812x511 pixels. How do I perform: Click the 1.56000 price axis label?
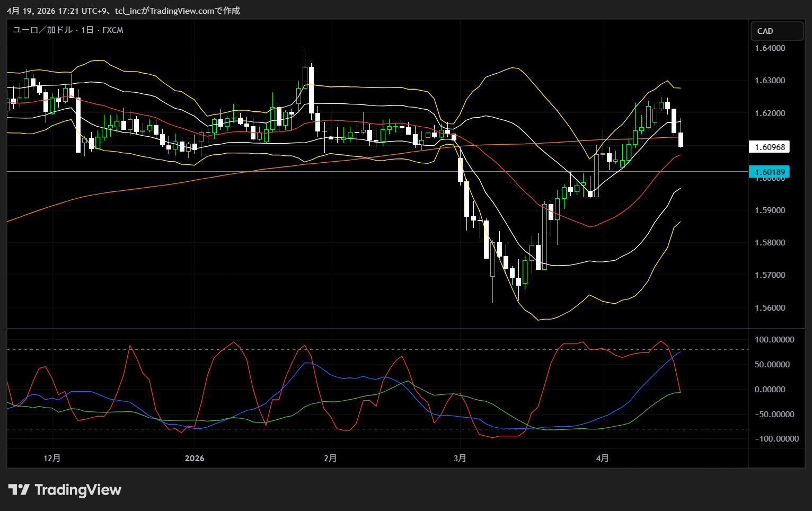tap(770, 308)
